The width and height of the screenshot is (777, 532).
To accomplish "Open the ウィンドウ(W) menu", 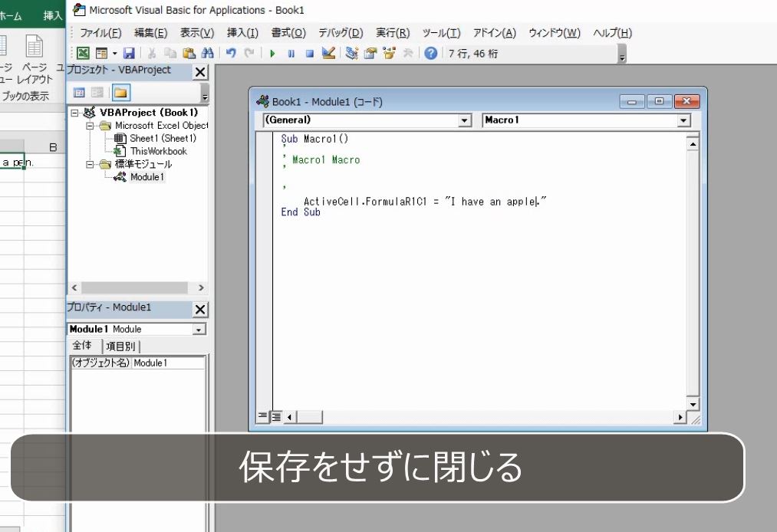I will coord(555,33).
